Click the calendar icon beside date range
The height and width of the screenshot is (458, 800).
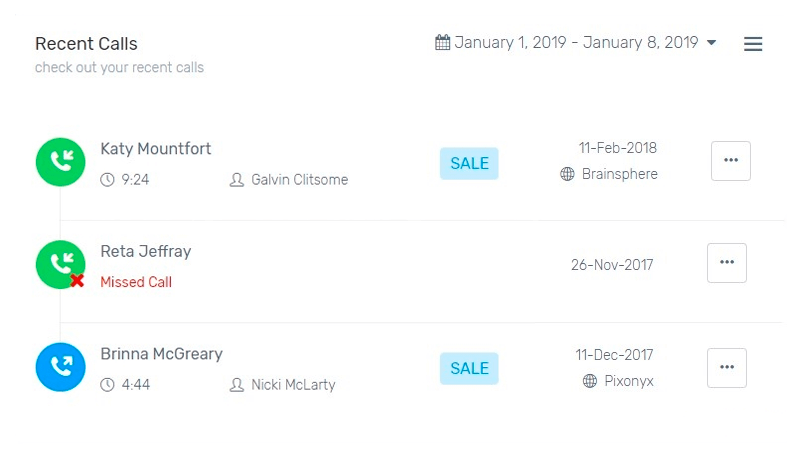tap(442, 42)
